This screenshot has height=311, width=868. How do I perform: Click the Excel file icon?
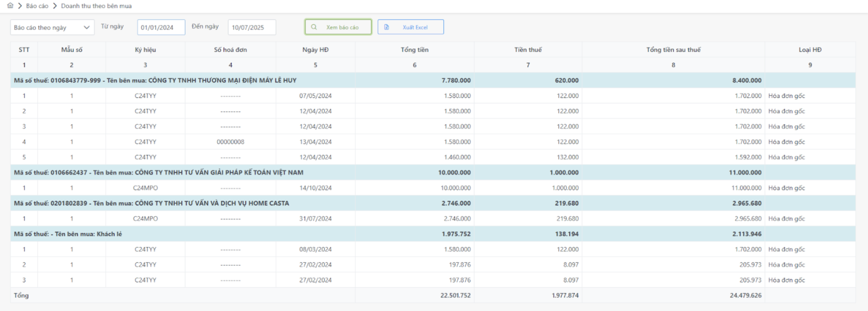[387, 27]
